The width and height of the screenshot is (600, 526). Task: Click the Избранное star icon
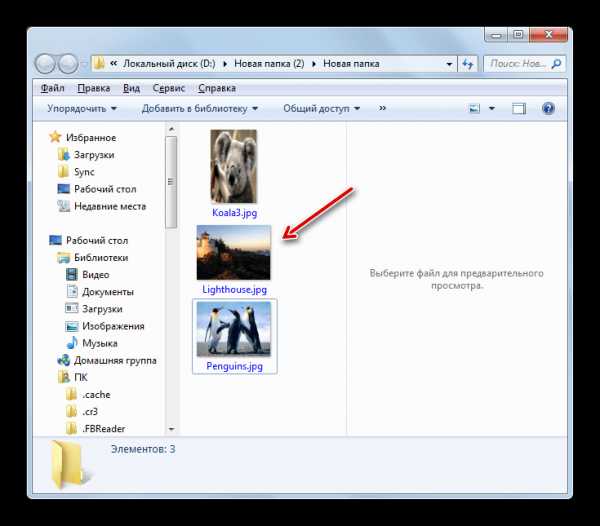pyautogui.click(x=55, y=137)
